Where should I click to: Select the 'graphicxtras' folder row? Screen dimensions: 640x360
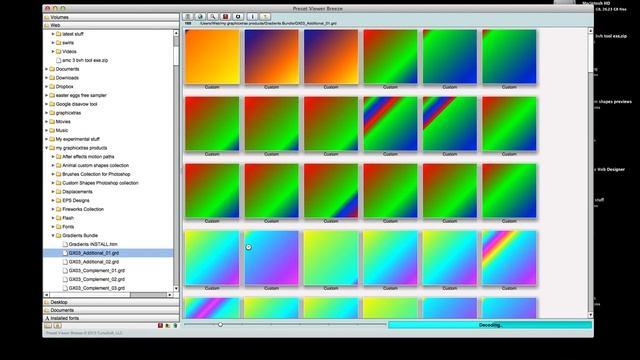[68, 113]
